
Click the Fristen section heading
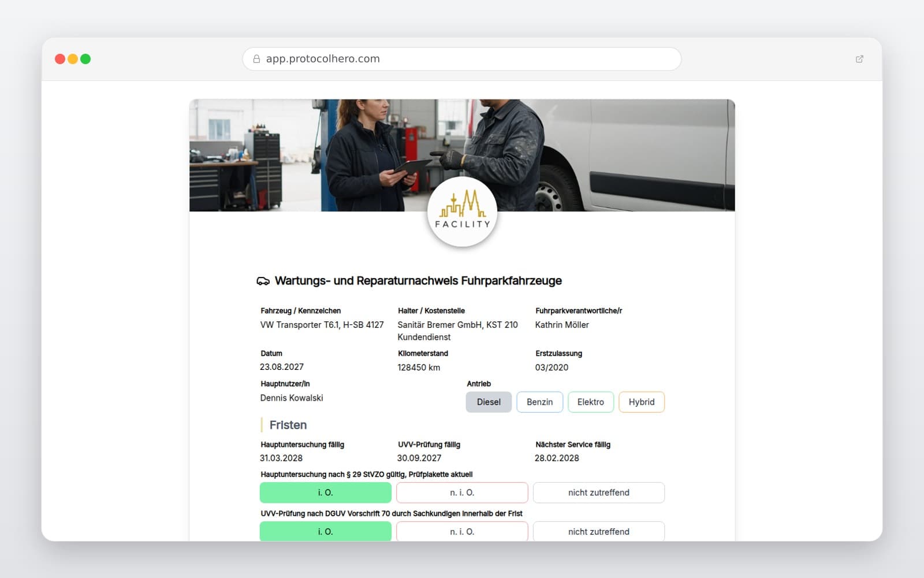tap(288, 425)
